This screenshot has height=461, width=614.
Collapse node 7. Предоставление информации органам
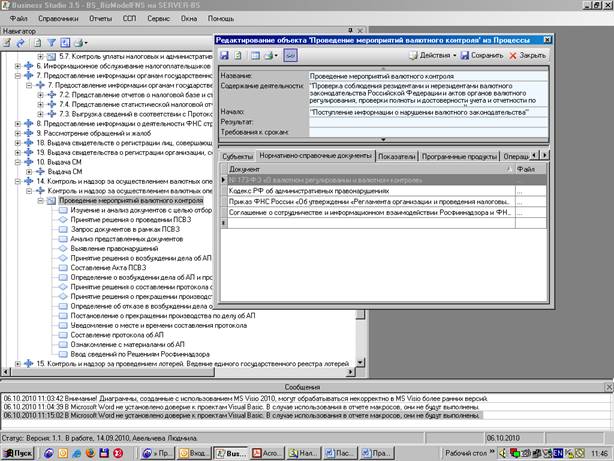pos(17,75)
